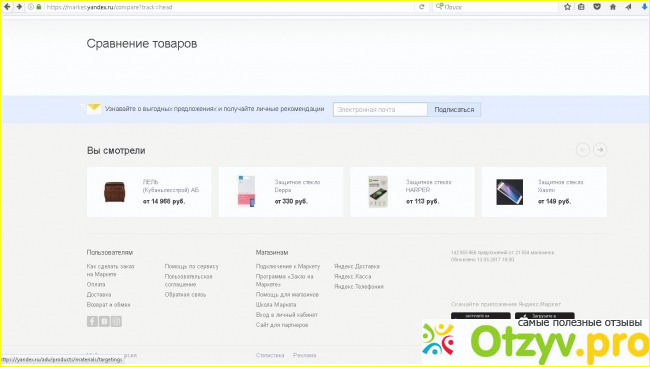This screenshot has height=367, width=650.
Task: Click the Подписаться button
Action: 454,109
